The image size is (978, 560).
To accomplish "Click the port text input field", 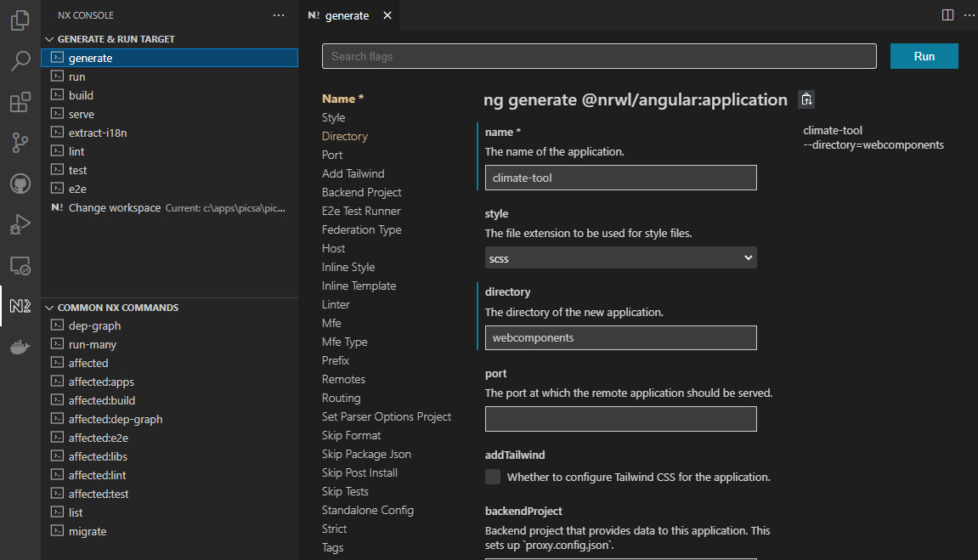I will coord(620,419).
